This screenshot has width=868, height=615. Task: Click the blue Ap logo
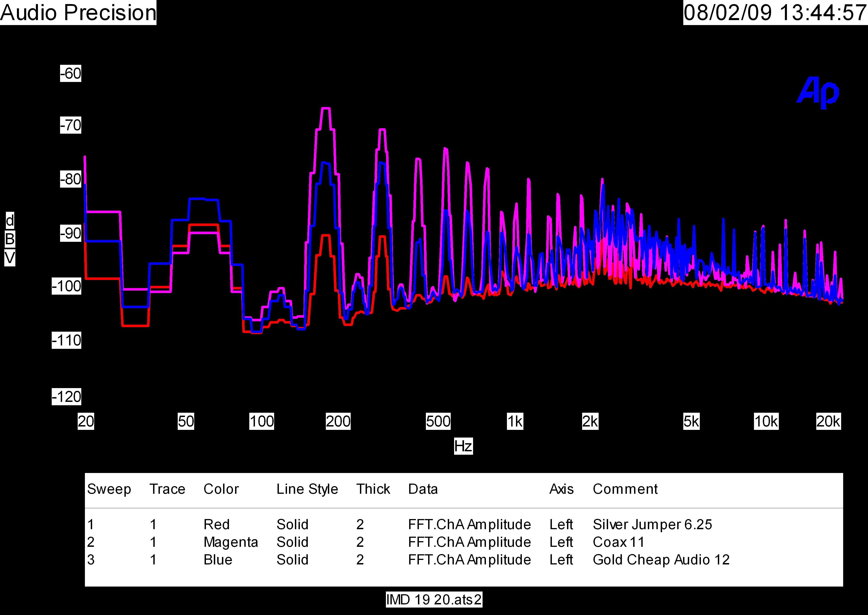pyautogui.click(x=818, y=93)
